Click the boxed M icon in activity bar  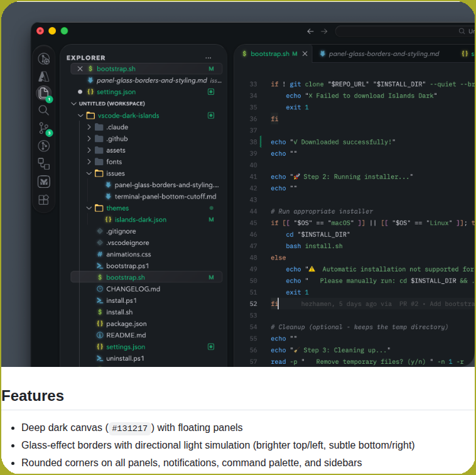[44, 182]
